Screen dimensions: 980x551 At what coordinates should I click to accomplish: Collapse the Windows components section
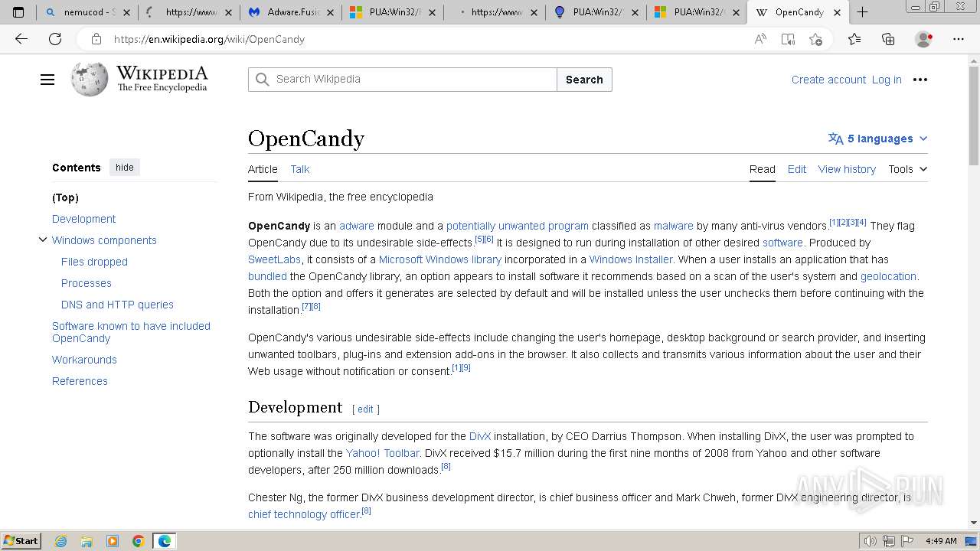(43, 240)
